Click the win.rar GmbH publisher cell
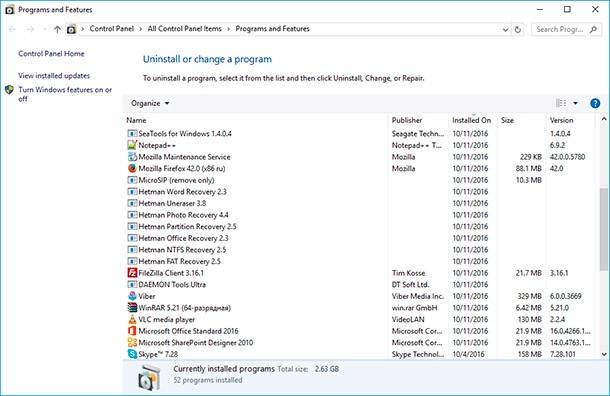 point(414,308)
